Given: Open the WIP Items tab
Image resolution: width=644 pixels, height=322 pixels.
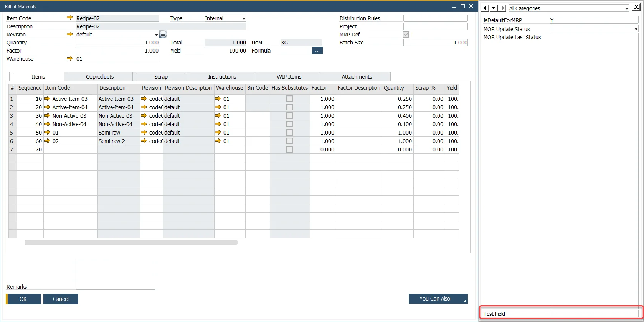Looking at the screenshot, I should click(x=289, y=77).
